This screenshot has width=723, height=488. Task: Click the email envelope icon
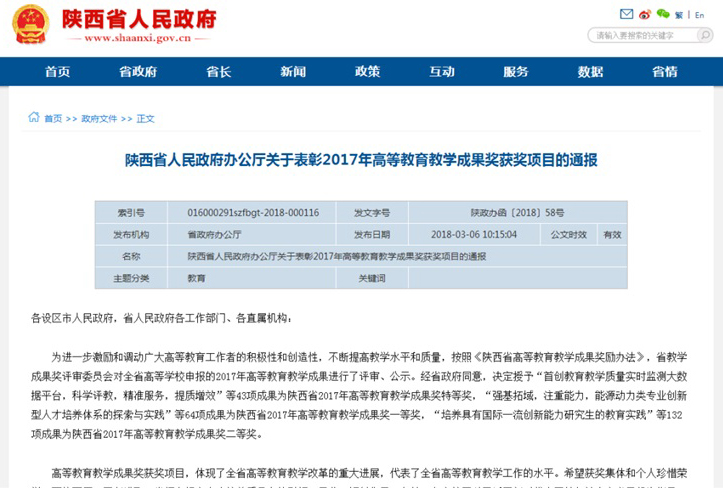coord(627,14)
